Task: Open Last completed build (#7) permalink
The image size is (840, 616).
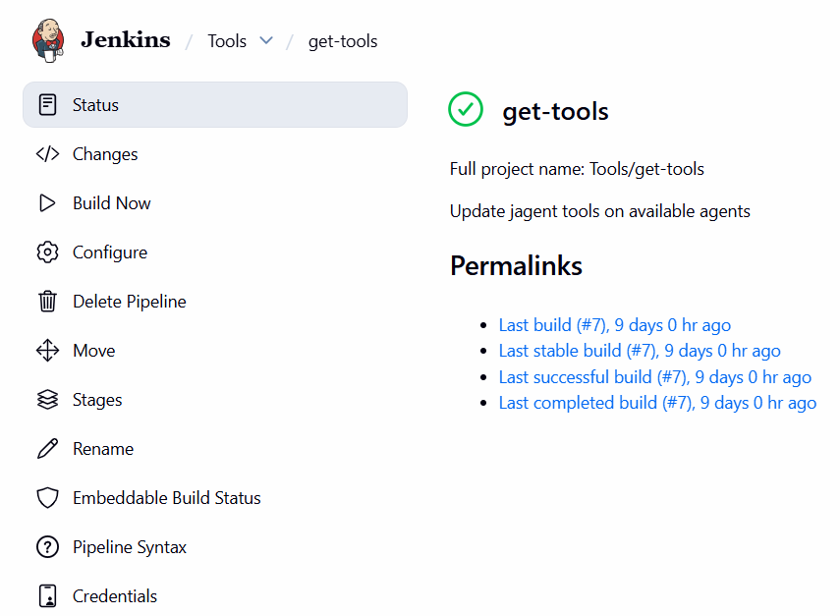Action: [x=657, y=403]
